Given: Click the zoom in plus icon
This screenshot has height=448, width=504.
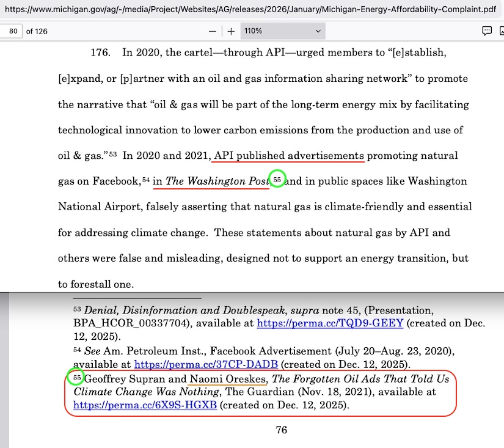Looking at the screenshot, I should 231,31.
